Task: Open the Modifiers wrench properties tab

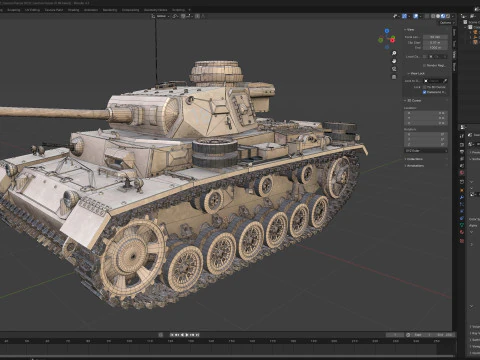Action: [x=462, y=197]
